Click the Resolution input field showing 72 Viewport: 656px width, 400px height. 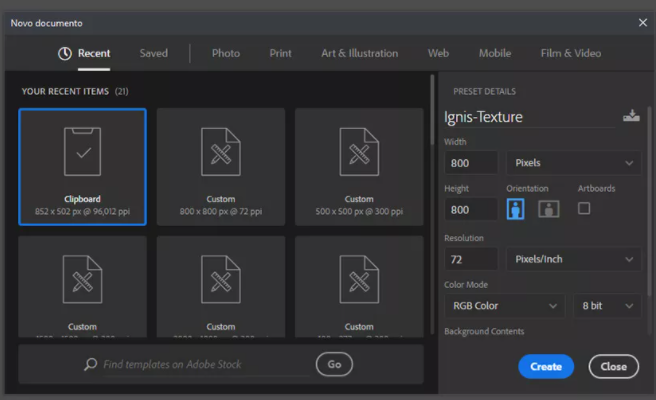(x=471, y=259)
